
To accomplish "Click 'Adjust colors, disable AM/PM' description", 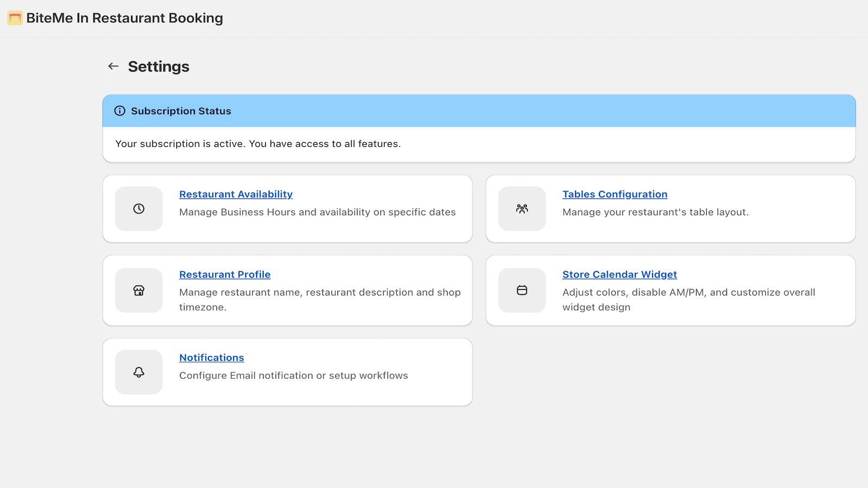I will pyautogui.click(x=689, y=299).
